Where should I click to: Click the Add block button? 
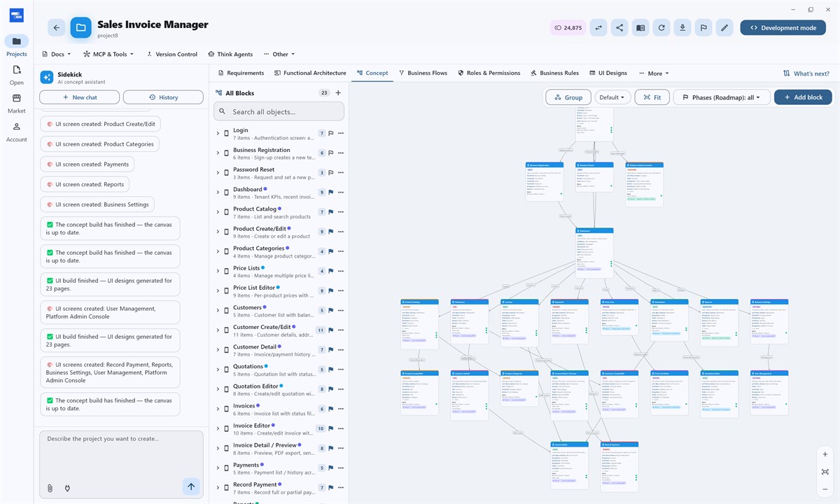point(803,97)
